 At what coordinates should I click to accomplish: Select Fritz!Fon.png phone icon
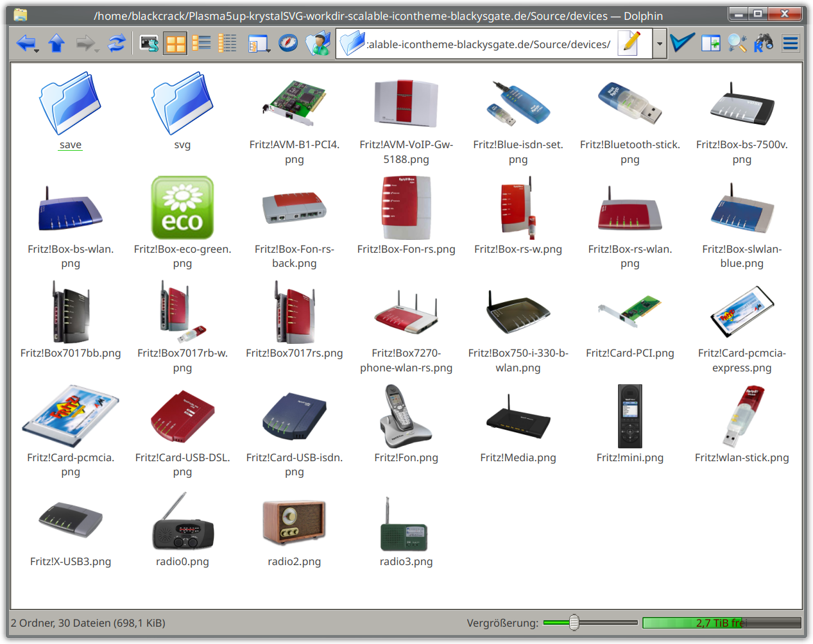point(406,416)
